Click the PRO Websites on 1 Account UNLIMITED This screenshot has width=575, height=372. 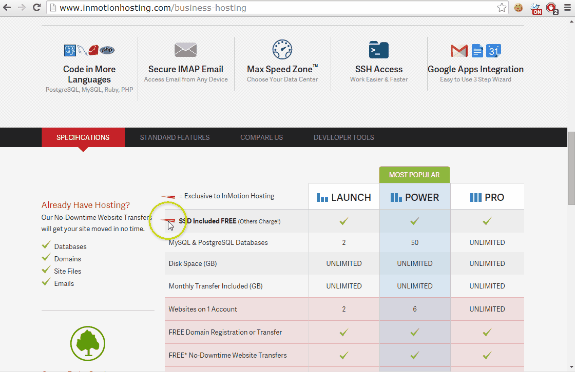pyautogui.click(x=487, y=309)
